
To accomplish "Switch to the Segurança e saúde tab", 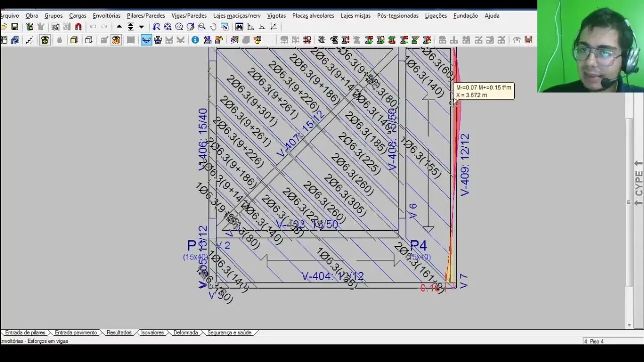I will click(x=229, y=332).
